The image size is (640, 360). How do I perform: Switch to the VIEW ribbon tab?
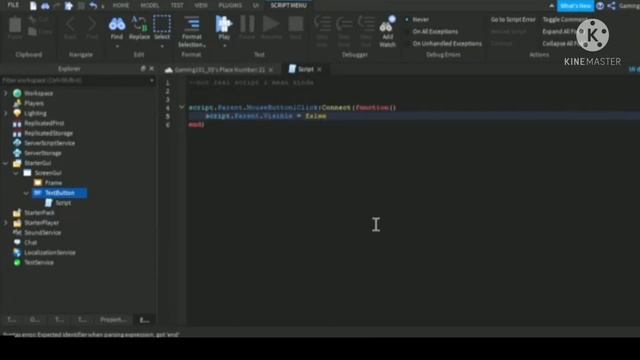click(x=201, y=5)
